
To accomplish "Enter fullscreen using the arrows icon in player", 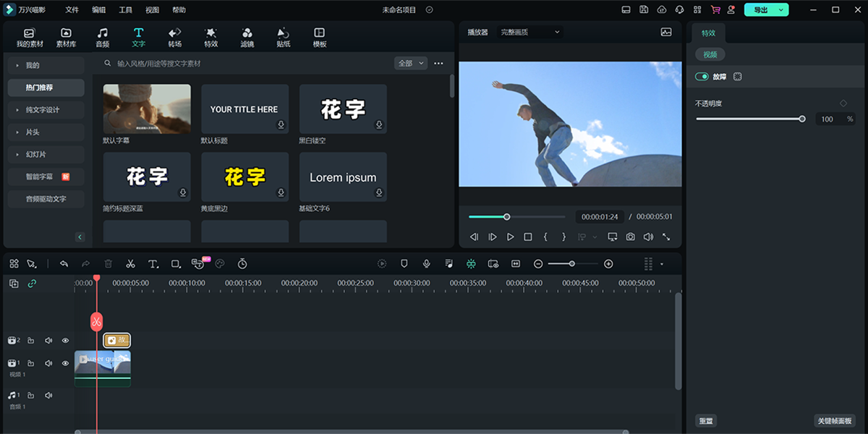I will pyautogui.click(x=667, y=237).
